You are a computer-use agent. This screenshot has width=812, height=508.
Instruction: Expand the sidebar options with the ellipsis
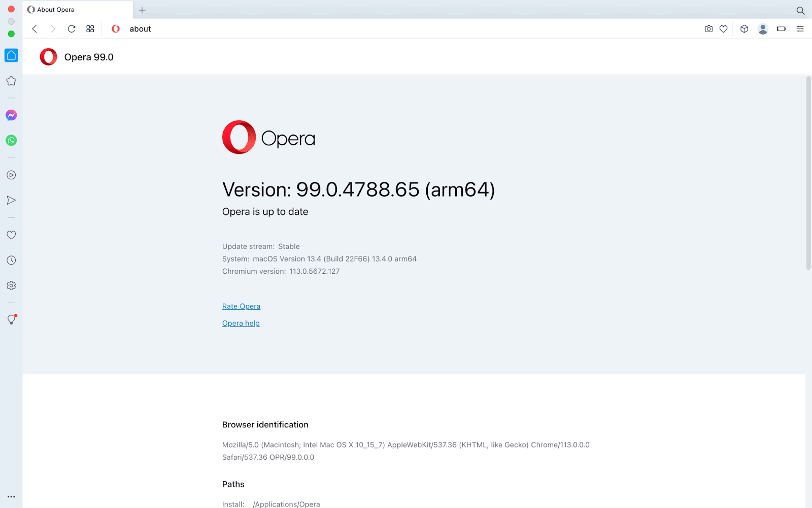[11, 496]
